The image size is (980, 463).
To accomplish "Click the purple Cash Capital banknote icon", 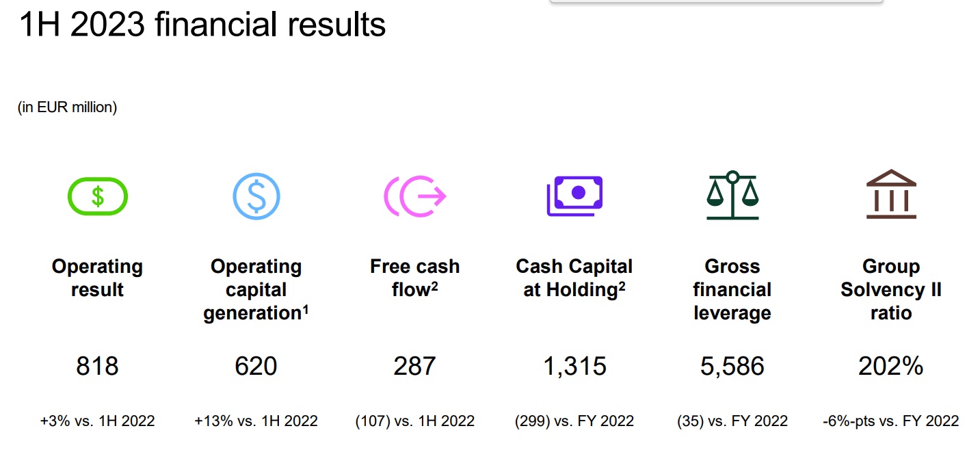I will pyautogui.click(x=574, y=196).
